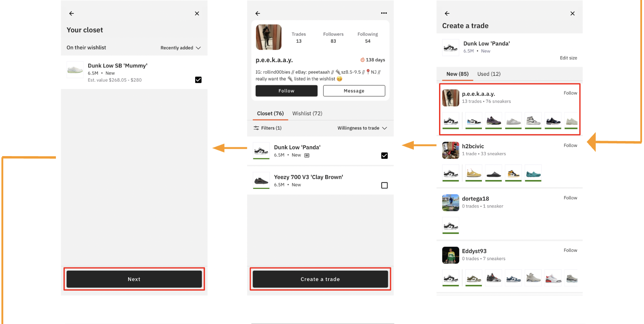The image size is (644, 324).
Task: Expand the Recently added sort dropdown
Action: click(x=180, y=48)
